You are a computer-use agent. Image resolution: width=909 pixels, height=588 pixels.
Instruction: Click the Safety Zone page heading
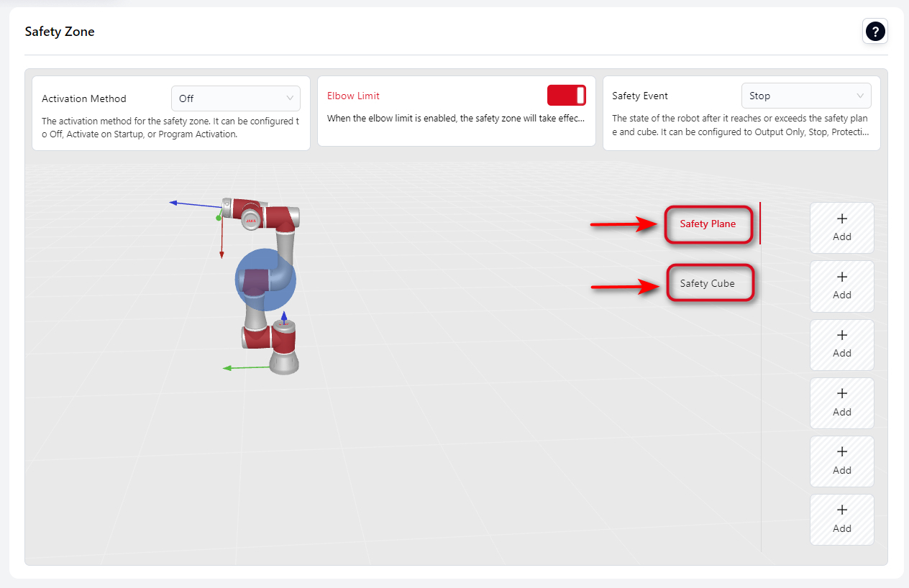(60, 32)
